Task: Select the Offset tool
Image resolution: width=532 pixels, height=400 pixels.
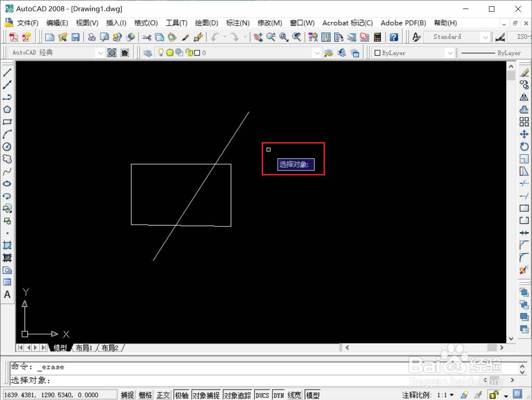Action: (524, 110)
